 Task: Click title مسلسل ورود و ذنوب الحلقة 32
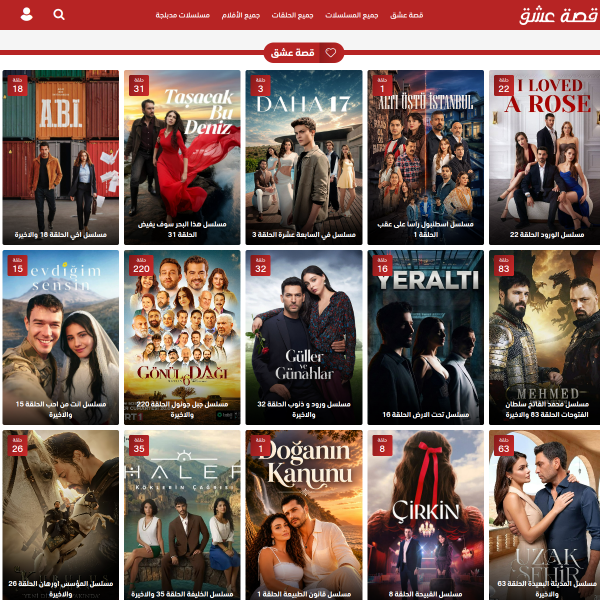pos(304,409)
